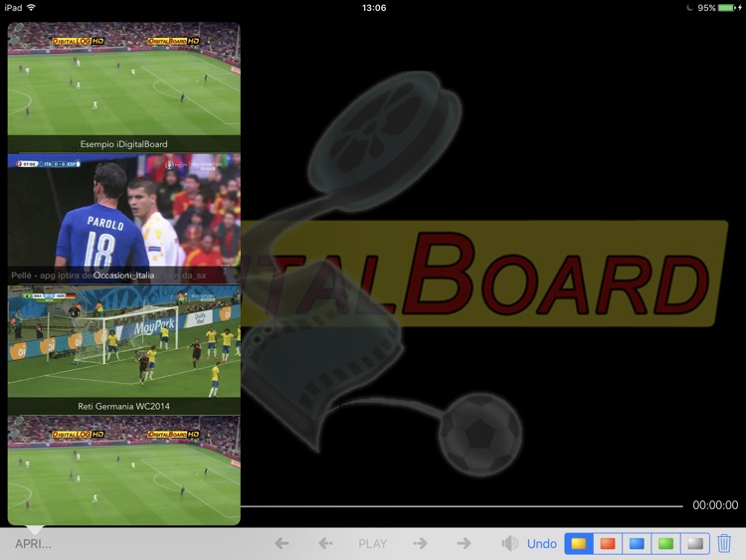Select the green drawing color
The height and width of the screenshot is (560, 746).
(665, 543)
